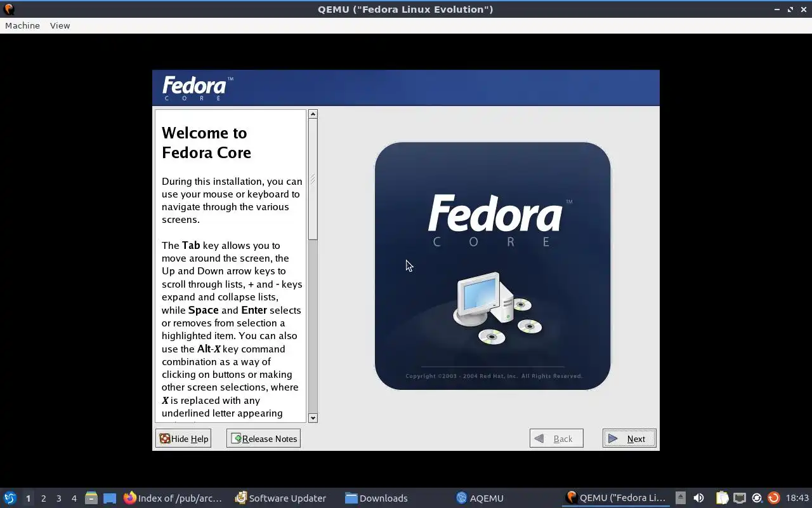Open the Machine menu
Viewport: 812px width, 508px height.
click(22, 25)
